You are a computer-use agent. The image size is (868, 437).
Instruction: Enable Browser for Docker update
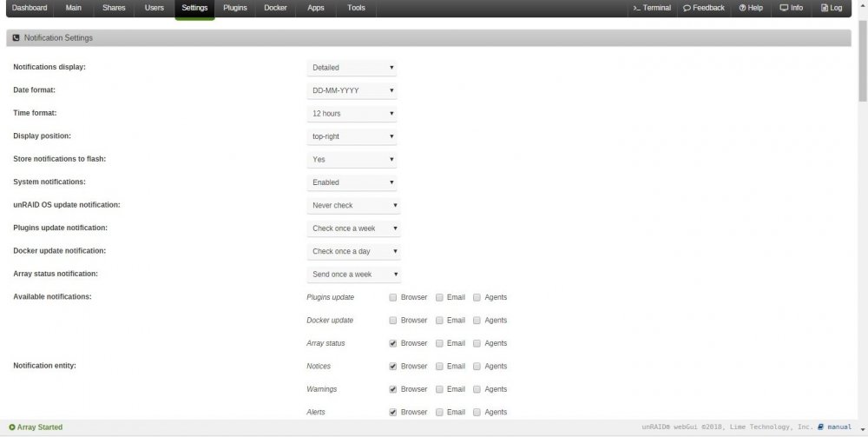[393, 320]
